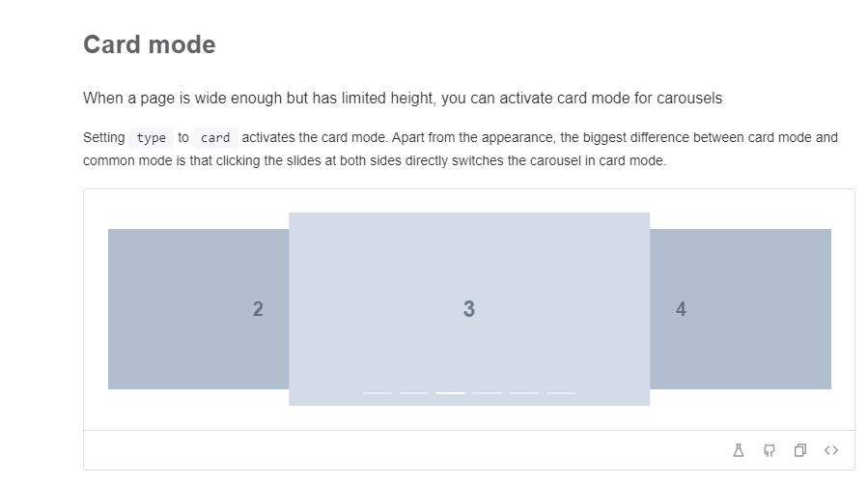Click the number 4 label on right slide
The width and height of the screenshot is (868, 484).
tap(681, 309)
